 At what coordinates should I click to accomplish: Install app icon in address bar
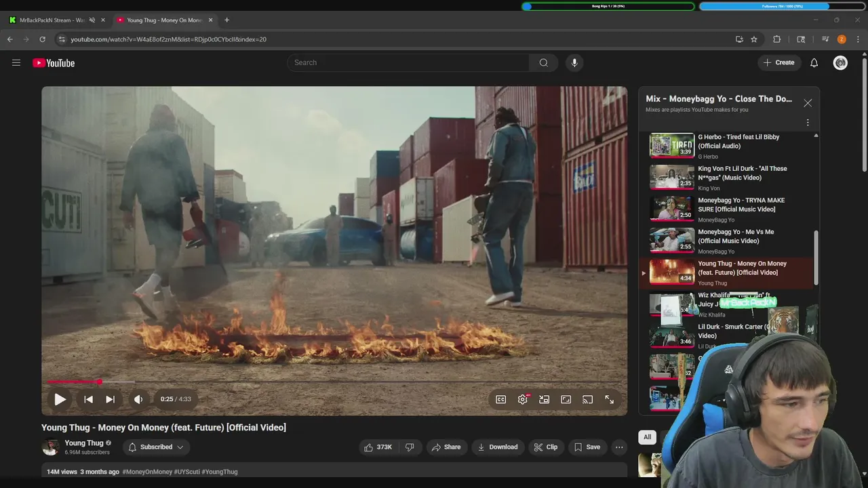[x=739, y=39]
